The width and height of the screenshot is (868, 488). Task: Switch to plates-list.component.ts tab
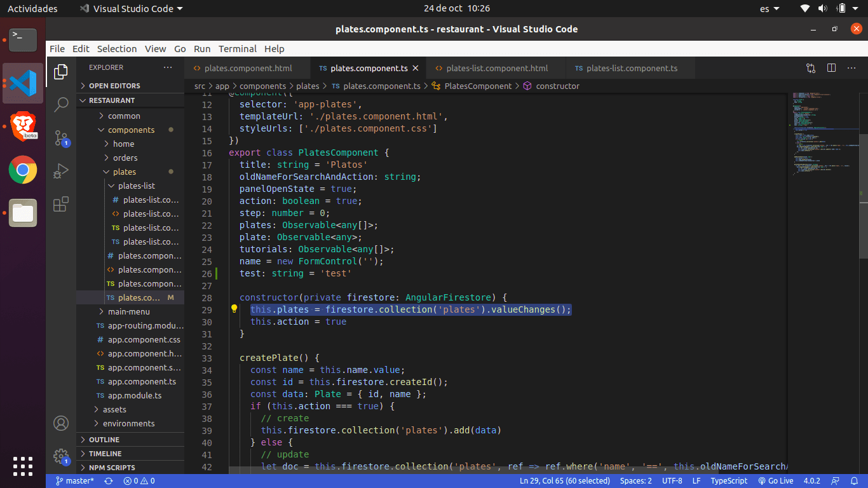pyautogui.click(x=631, y=68)
